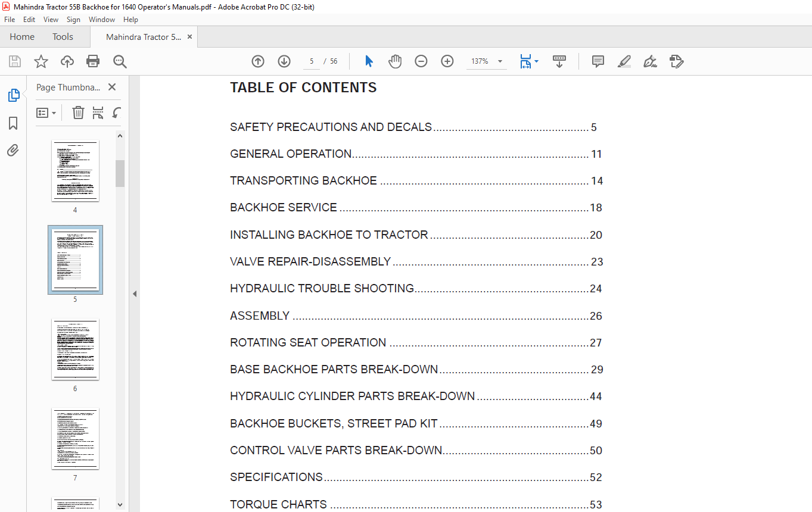
Task: Open the Edit menu
Action: [x=29, y=20]
